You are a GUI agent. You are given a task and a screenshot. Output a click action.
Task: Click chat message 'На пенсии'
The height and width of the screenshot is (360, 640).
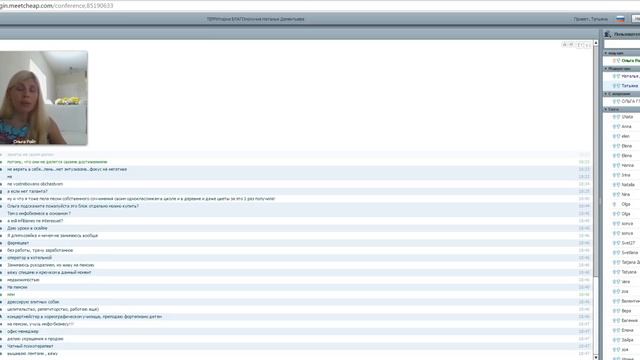(17, 287)
